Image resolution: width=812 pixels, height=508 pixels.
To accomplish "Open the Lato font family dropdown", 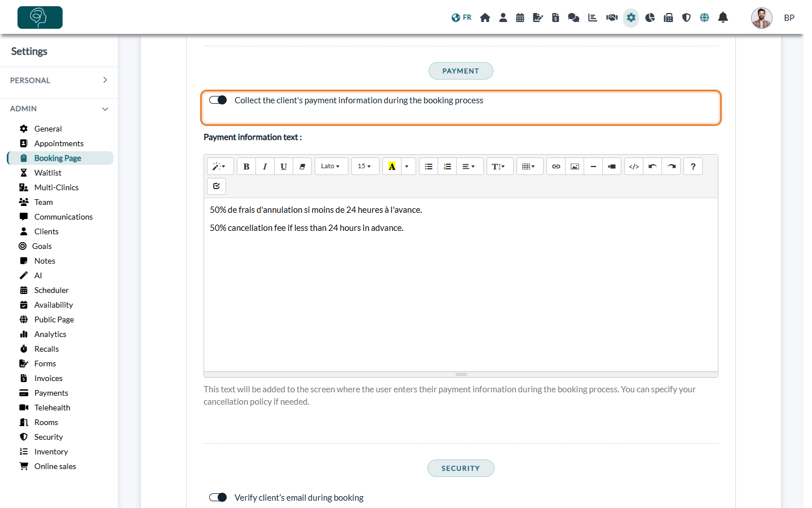I will tap(331, 167).
